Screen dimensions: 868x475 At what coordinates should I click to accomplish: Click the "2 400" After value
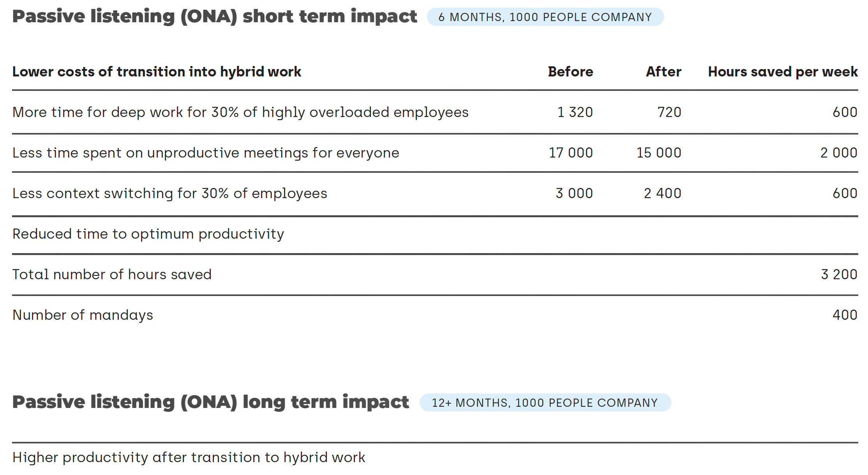(x=662, y=193)
